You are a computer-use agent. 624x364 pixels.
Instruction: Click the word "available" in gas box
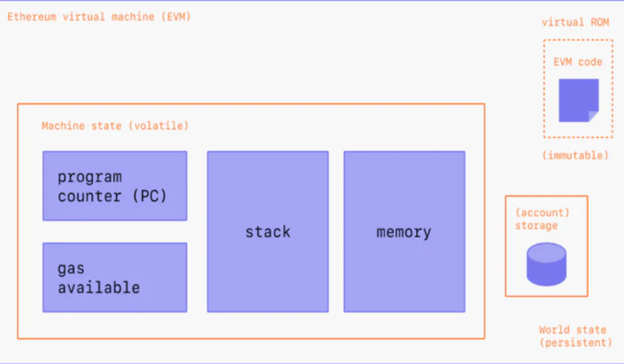(x=98, y=287)
